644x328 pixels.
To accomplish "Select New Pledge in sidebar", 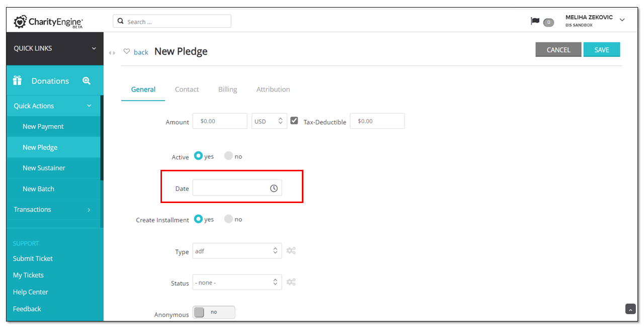I will pos(53,147).
